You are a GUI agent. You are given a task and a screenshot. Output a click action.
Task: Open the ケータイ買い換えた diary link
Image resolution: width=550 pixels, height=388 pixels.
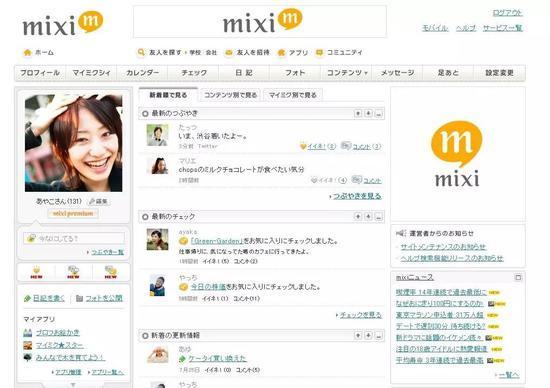pos(217,359)
